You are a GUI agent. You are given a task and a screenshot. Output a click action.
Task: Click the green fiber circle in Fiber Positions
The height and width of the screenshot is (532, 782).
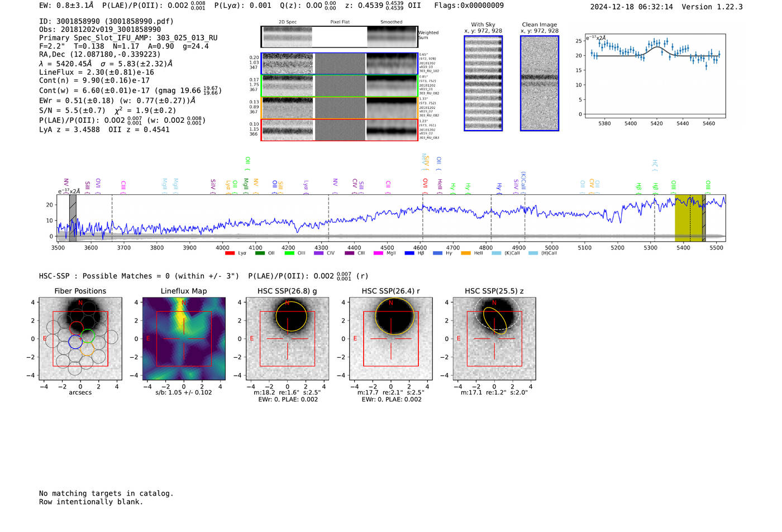(x=88, y=336)
